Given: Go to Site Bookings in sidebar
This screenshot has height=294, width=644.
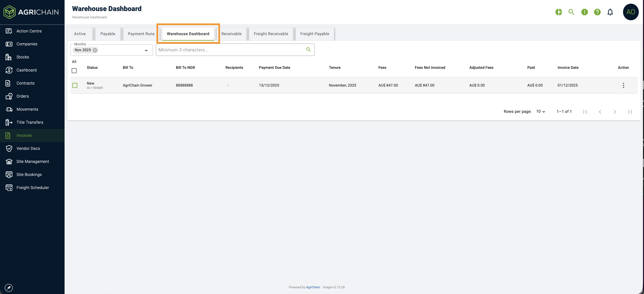Looking at the screenshot, I should (29, 174).
